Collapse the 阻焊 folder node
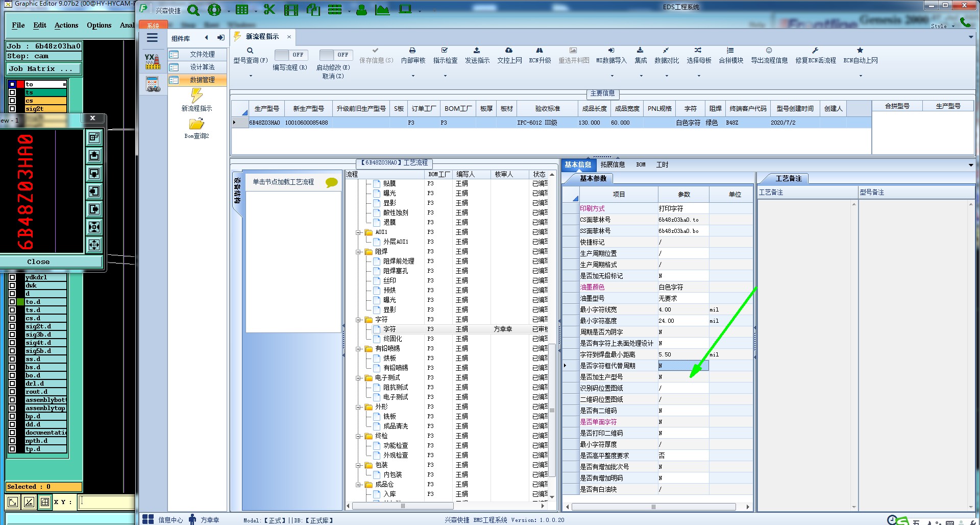This screenshot has height=525, width=980. click(358, 252)
